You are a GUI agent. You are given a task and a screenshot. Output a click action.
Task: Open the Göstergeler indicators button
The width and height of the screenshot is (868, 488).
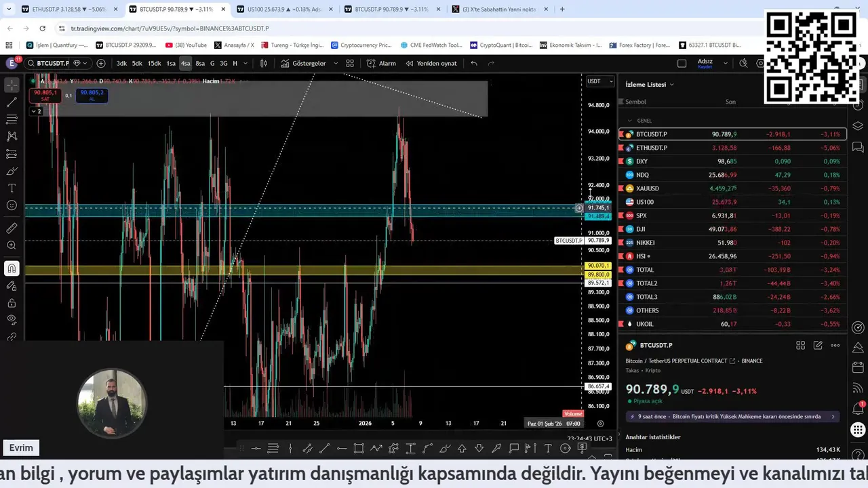click(x=303, y=63)
